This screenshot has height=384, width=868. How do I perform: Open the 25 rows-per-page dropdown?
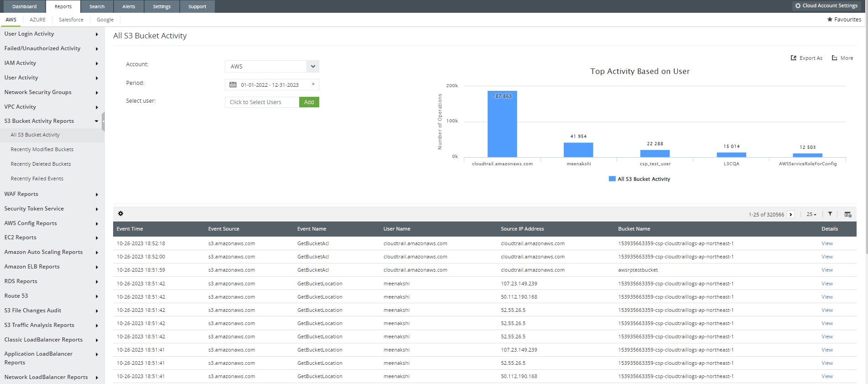point(811,215)
